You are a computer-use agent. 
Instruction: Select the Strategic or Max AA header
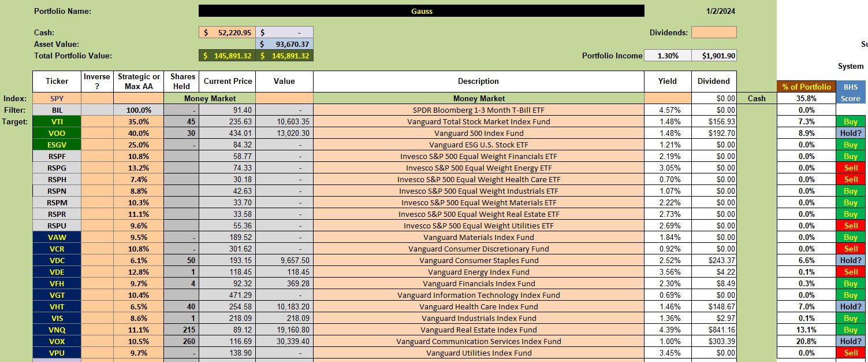click(139, 82)
